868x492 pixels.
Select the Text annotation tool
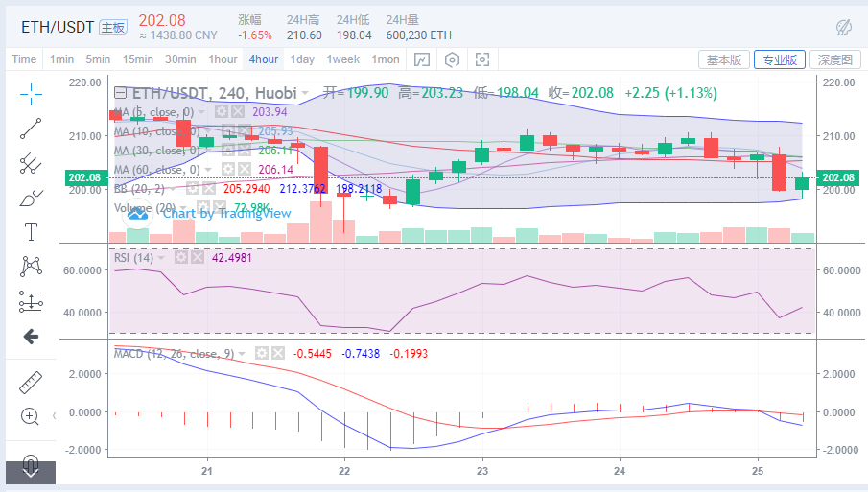tap(31, 232)
